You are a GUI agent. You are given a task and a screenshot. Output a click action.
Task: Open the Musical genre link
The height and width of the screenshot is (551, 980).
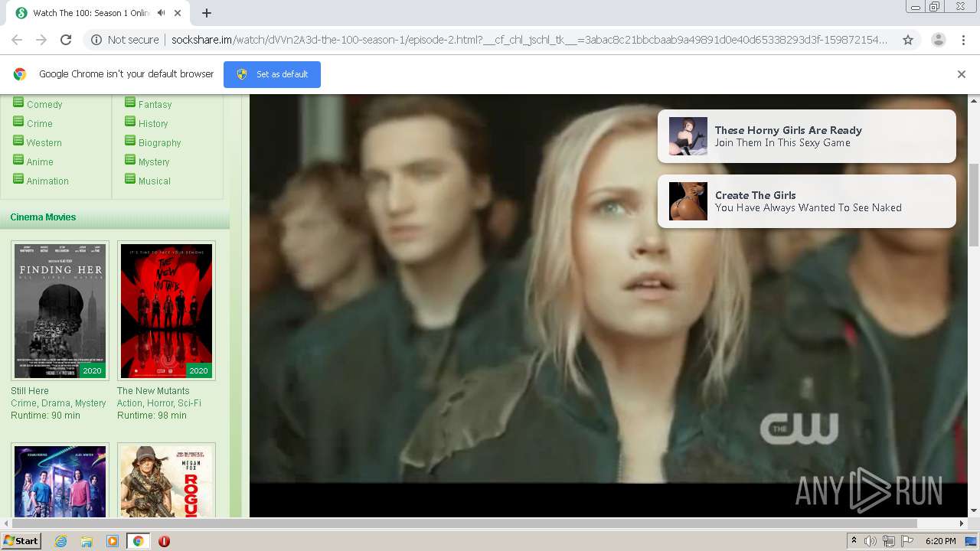[155, 181]
